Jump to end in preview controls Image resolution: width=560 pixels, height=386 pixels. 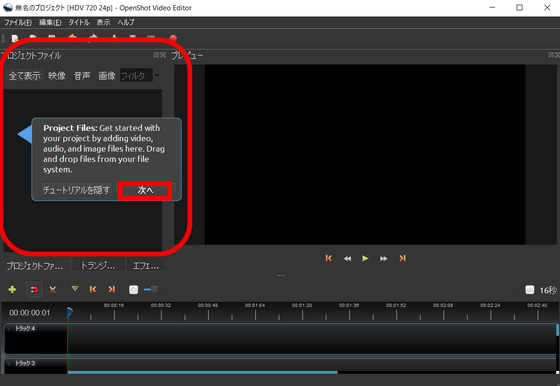click(x=402, y=258)
